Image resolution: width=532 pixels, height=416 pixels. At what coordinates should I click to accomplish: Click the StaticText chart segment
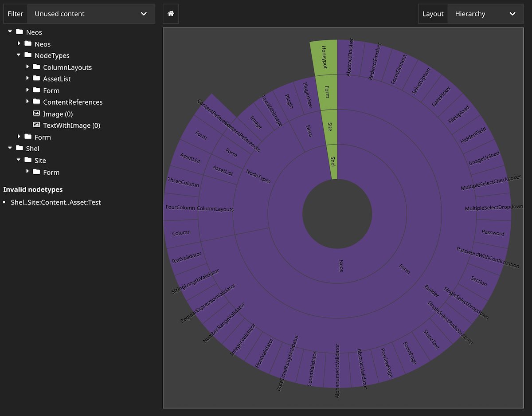431,340
